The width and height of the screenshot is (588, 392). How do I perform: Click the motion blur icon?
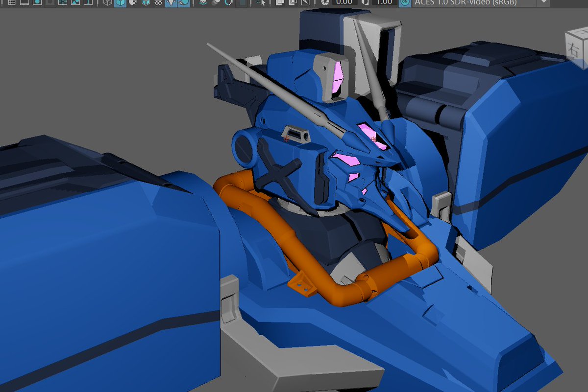216,2
